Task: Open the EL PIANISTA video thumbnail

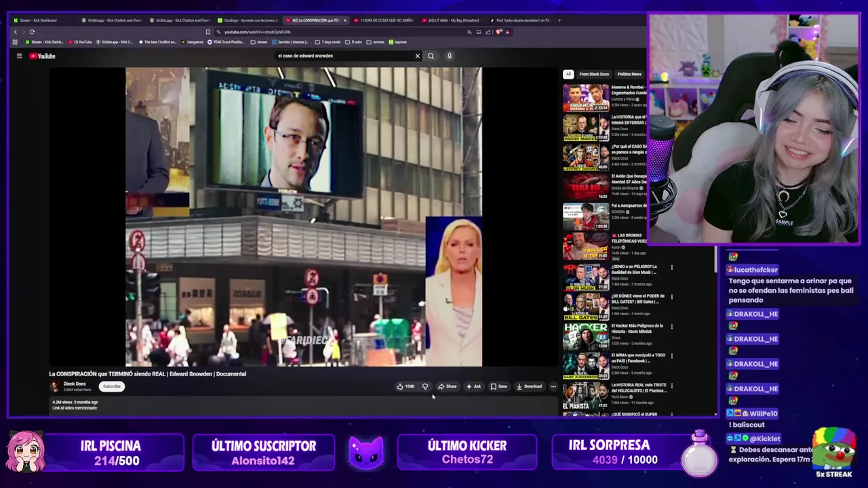Action: tap(586, 396)
